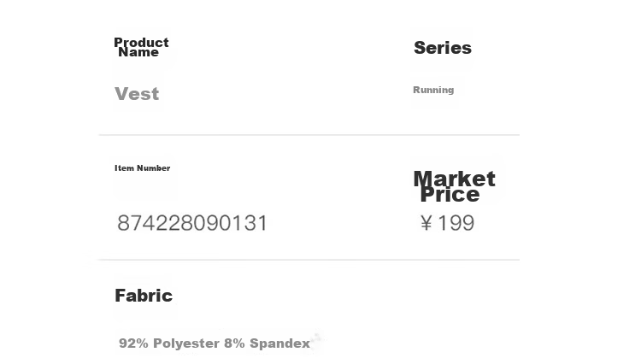
Task: Click the Item Number label
Action: click(142, 168)
